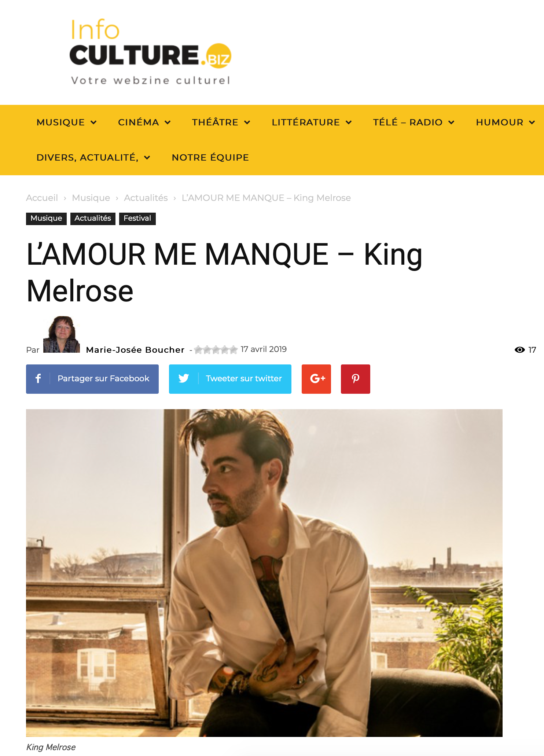Open the Info Culture Biz logo
The height and width of the screenshot is (756, 544).
tap(151, 52)
